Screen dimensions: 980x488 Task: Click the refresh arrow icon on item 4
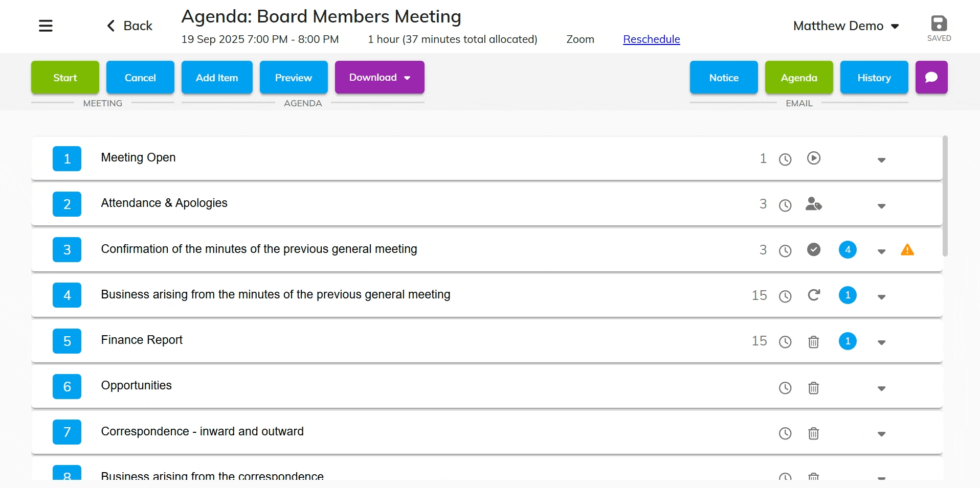813,295
